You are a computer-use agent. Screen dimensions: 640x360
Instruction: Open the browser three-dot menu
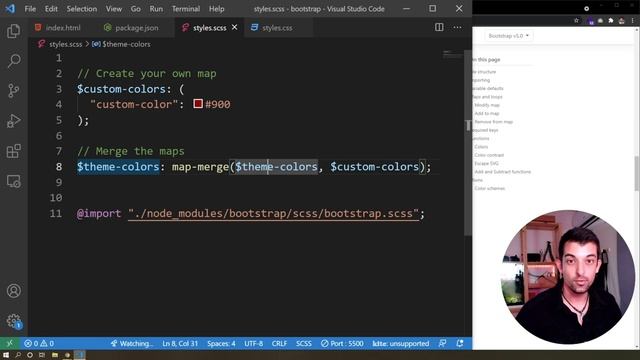click(x=633, y=20)
